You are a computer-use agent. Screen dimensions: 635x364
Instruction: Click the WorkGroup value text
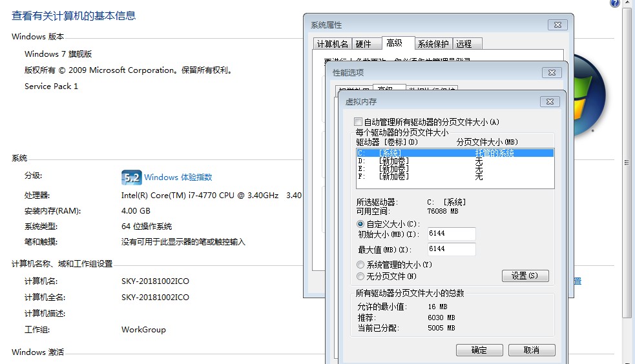(143, 330)
